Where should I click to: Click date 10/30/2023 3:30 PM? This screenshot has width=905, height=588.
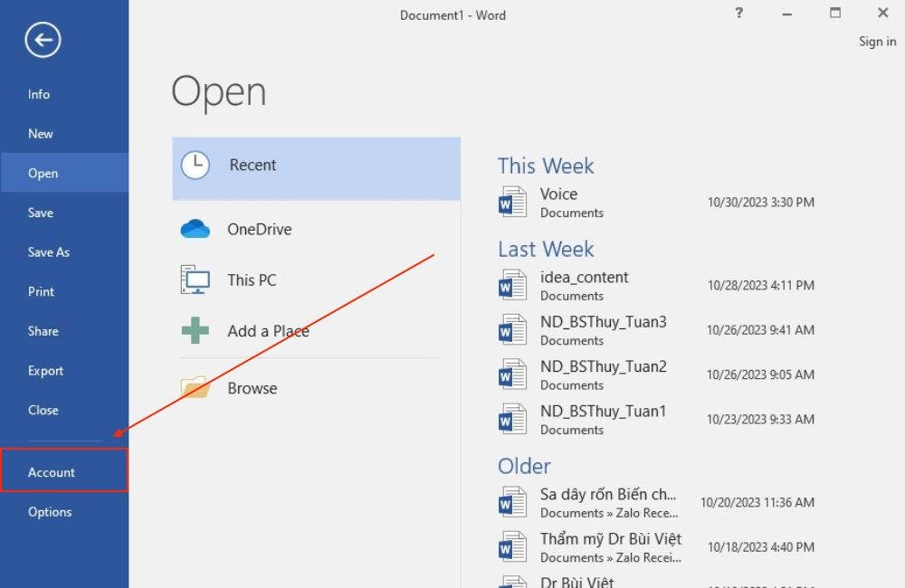[761, 202]
